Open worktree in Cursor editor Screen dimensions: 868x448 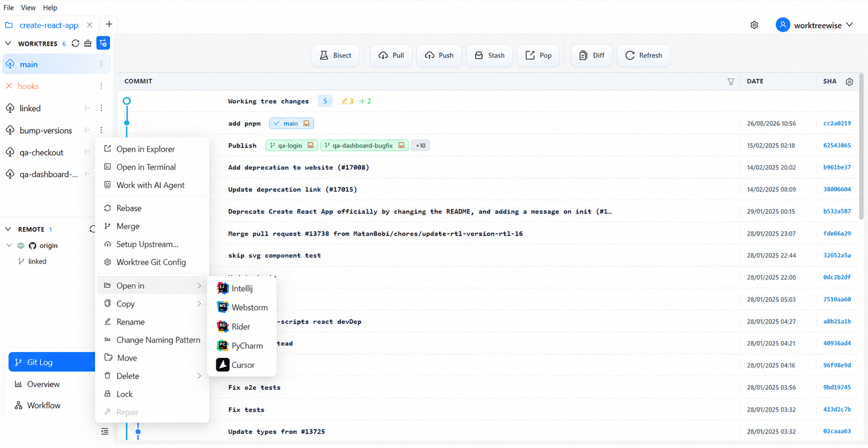(242, 364)
